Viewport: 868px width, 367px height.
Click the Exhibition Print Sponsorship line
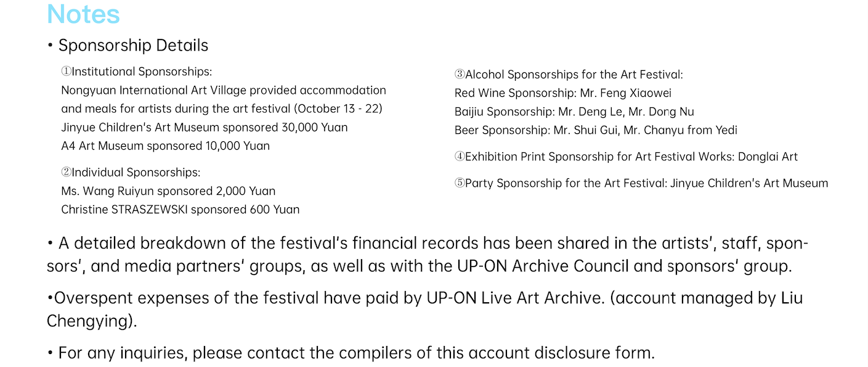[626, 157]
